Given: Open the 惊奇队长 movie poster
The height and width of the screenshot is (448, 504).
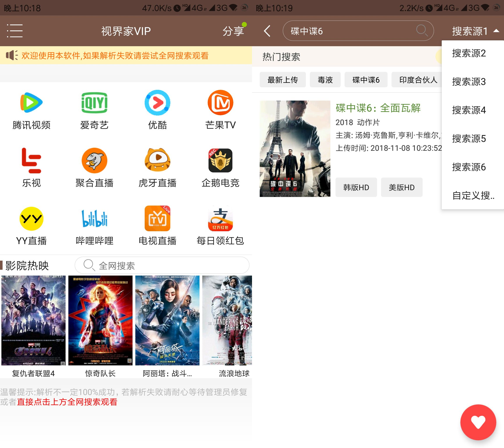Looking at the screenshot, I should pyautogui.click(x=100, y=320).
